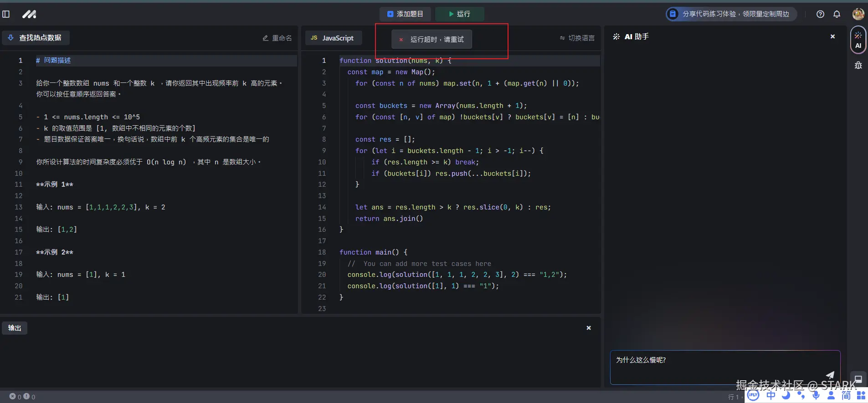Open the user avatar profile menu
The image size is (868, 403).
point(858,14)
